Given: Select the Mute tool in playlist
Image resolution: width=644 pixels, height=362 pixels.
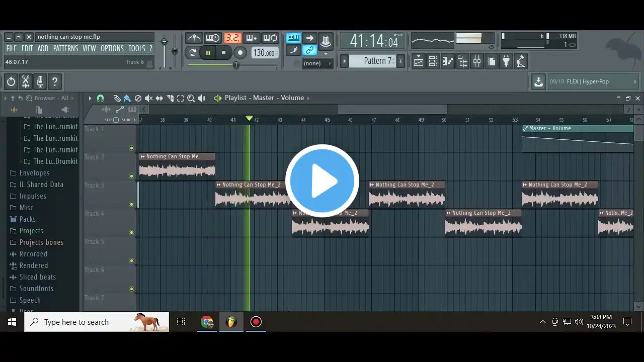Looking at the screenshot, I should point(148,98).
